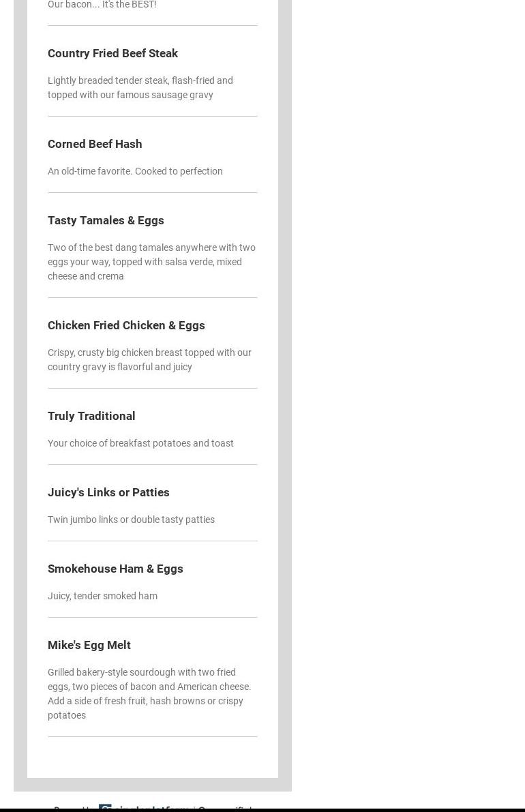The height and width of the screenshot is (812, 525).
Task: Click the 'An old-time favorite' description text
Action: (135, 171)
